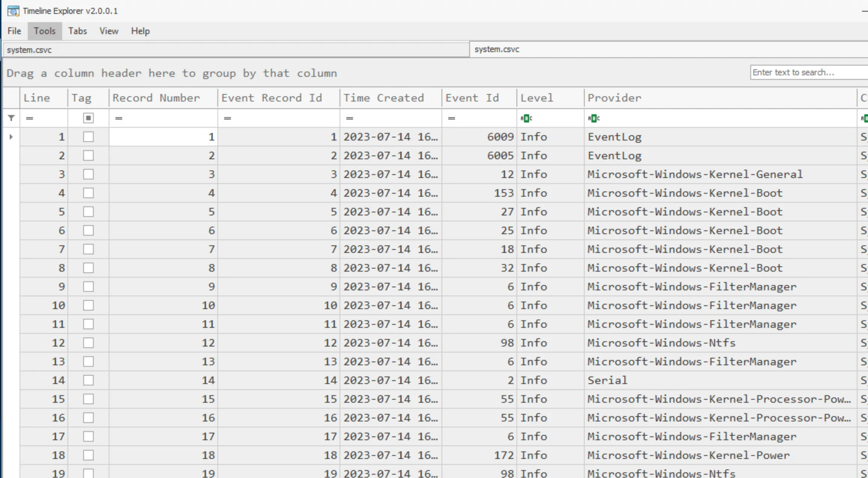Screen dimensions: 868x478
Task: Select Event Id cell 153
Action: (479, 193)
